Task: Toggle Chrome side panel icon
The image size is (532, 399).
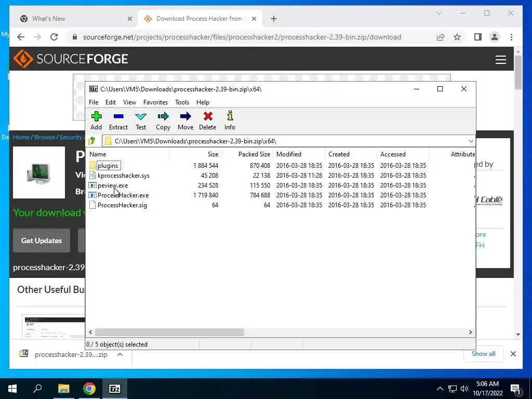Action: [x=478, y=37]
